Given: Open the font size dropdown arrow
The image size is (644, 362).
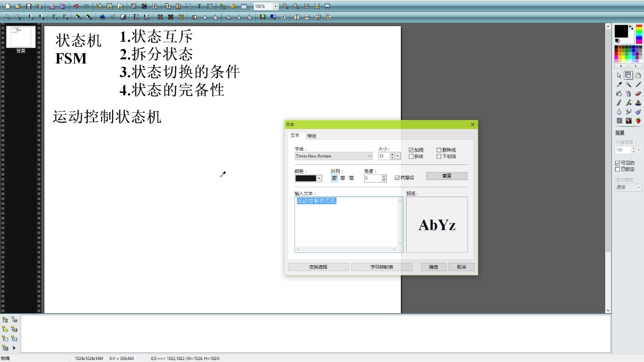Looking at the screenshot, I should coord(397,156).
